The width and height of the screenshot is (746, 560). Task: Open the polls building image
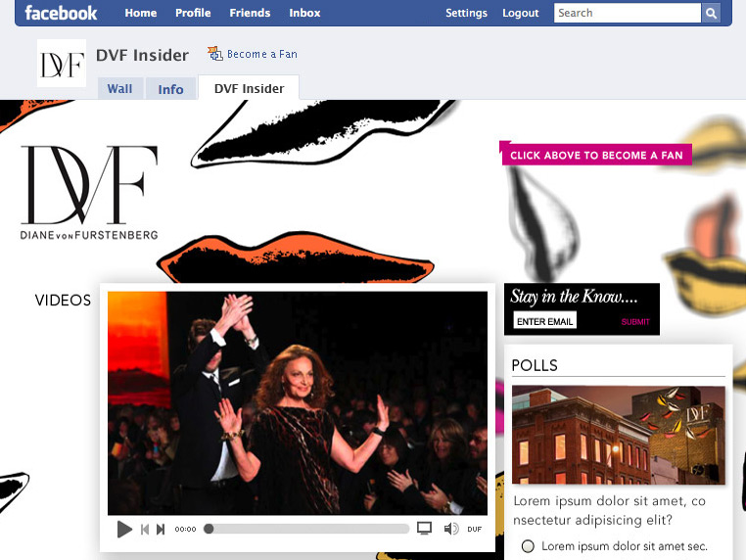pos(619,435)
